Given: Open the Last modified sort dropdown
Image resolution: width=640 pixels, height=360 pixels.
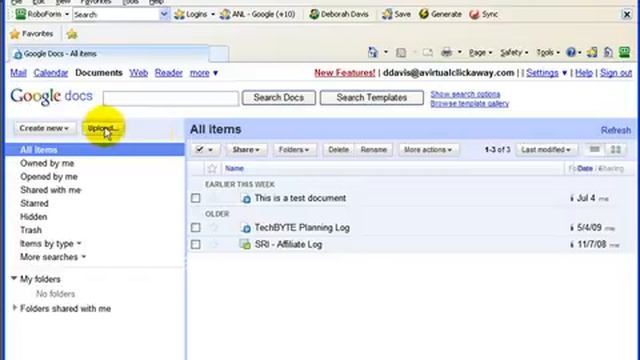Looking at the screenshot, I should click(546, 150).
